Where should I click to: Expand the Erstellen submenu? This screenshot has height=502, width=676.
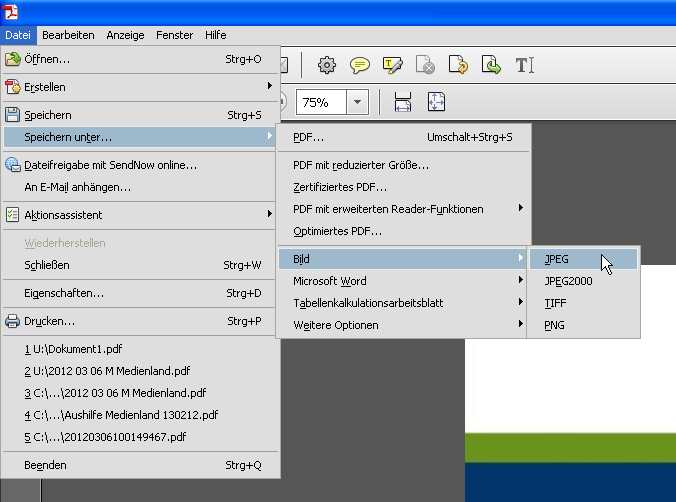(x=140, y=87)
